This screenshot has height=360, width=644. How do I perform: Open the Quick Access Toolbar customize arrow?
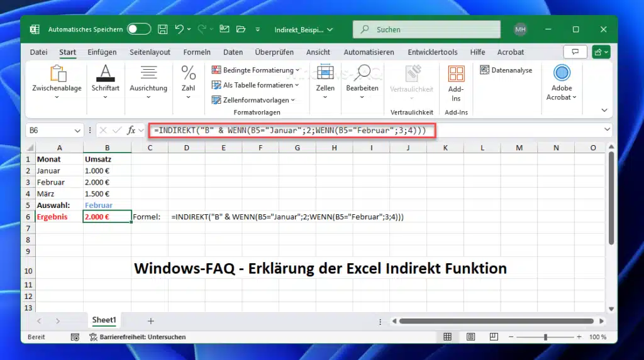(257, 30)
